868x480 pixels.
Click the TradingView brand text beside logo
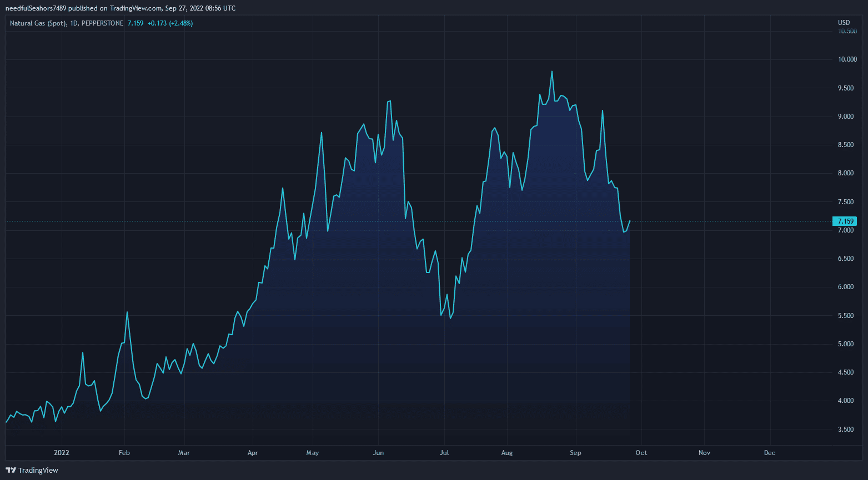pyautogui.click(x=38, y=471)
